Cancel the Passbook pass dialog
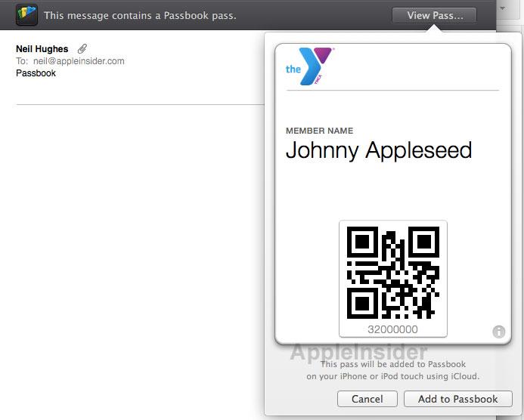524x420 pixels. pos(367,399)
